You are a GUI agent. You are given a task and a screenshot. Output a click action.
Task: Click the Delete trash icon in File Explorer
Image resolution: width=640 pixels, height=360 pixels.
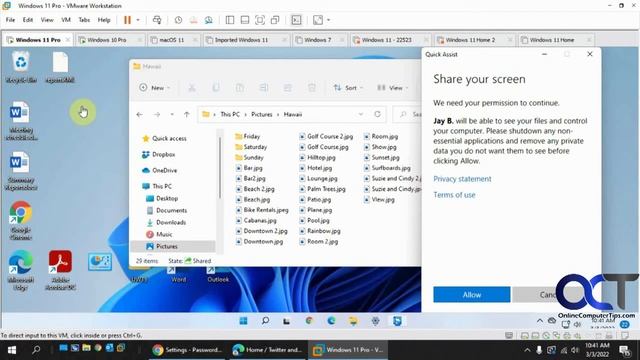312,88
